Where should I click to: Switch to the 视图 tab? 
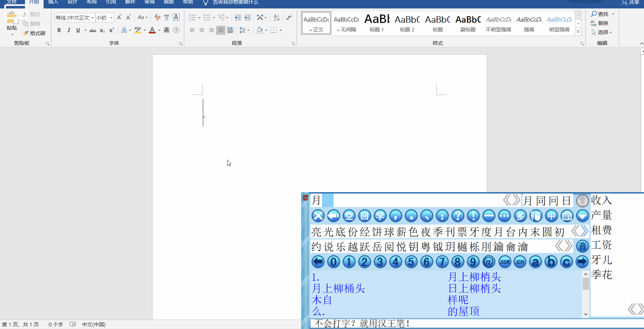click(168, 2)
